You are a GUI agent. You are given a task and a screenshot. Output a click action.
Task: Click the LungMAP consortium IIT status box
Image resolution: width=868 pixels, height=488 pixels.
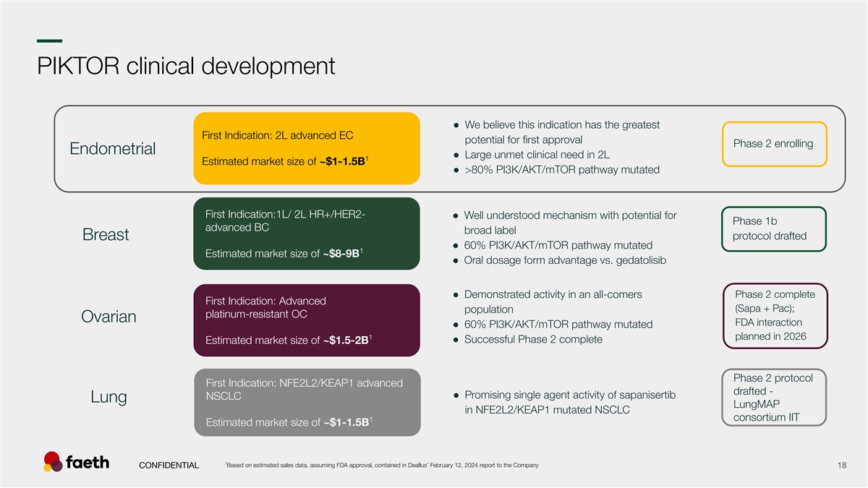point(774,398)
